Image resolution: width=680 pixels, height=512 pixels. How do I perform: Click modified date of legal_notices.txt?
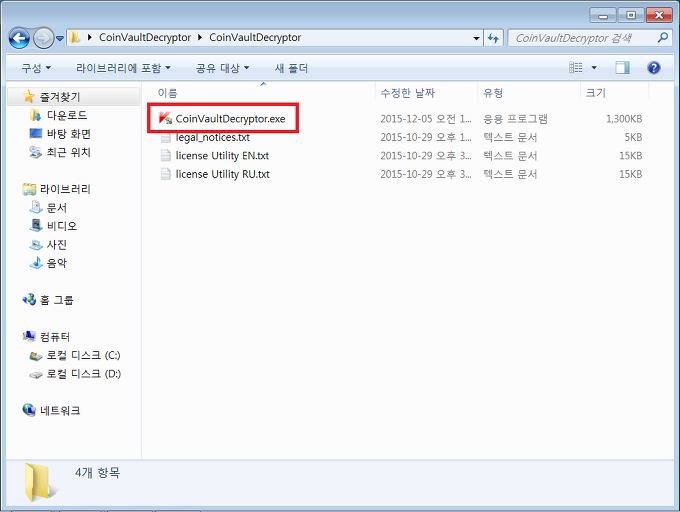click(x=426, y=137)
